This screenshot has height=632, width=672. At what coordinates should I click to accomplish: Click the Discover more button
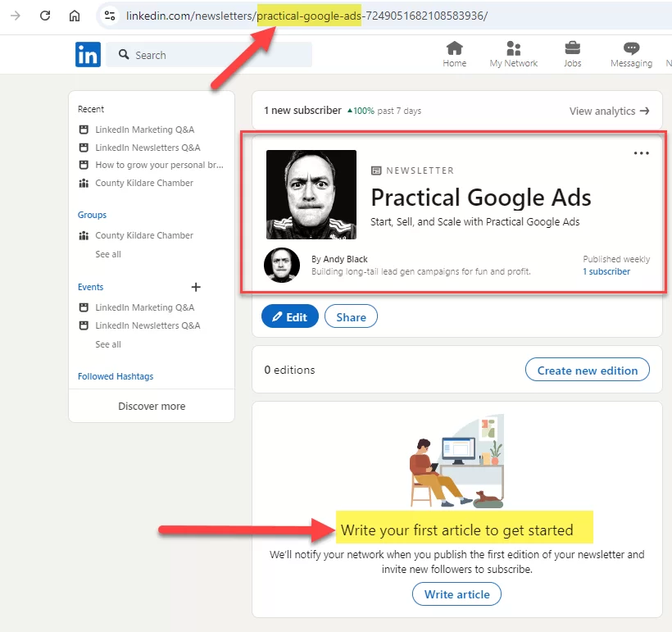pyautogui.click(x=152, y=406)
